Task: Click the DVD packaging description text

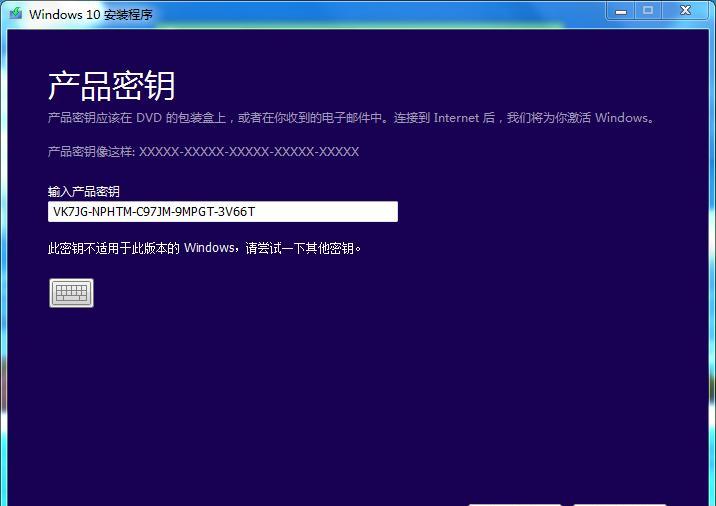Action: click(x=351, y=118)
